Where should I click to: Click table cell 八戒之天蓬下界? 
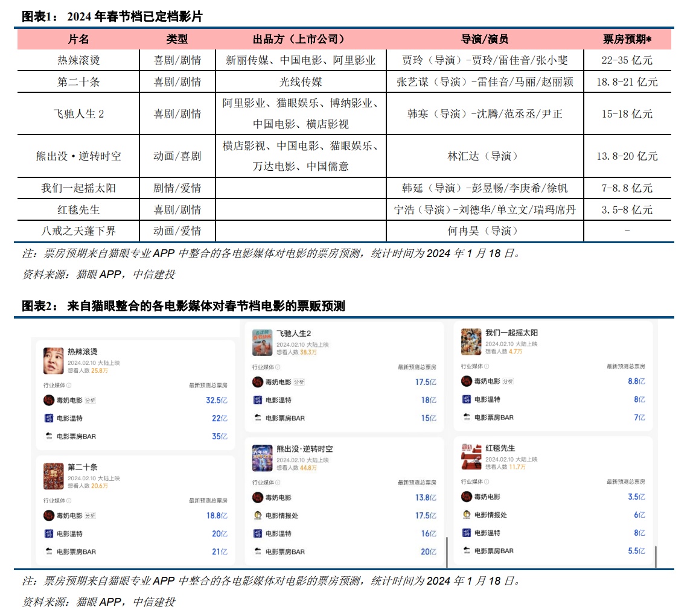pos(78,231)
